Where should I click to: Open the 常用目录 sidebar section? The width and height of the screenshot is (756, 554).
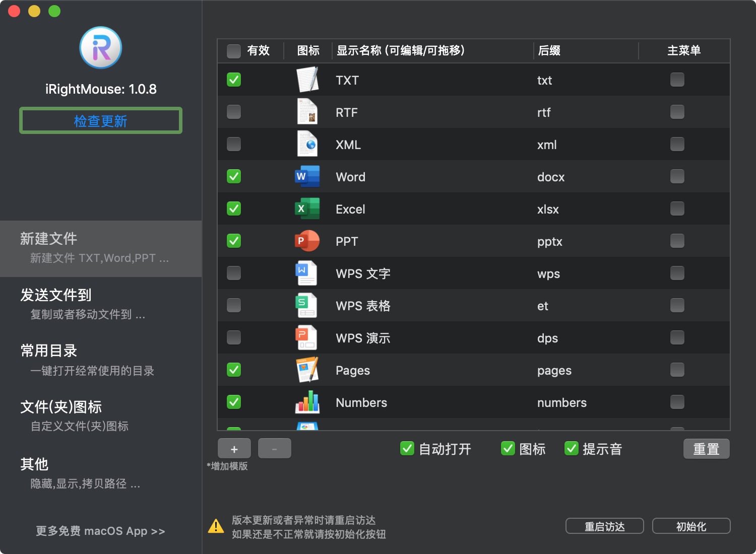pyautogui.click(x=101, y=361)
